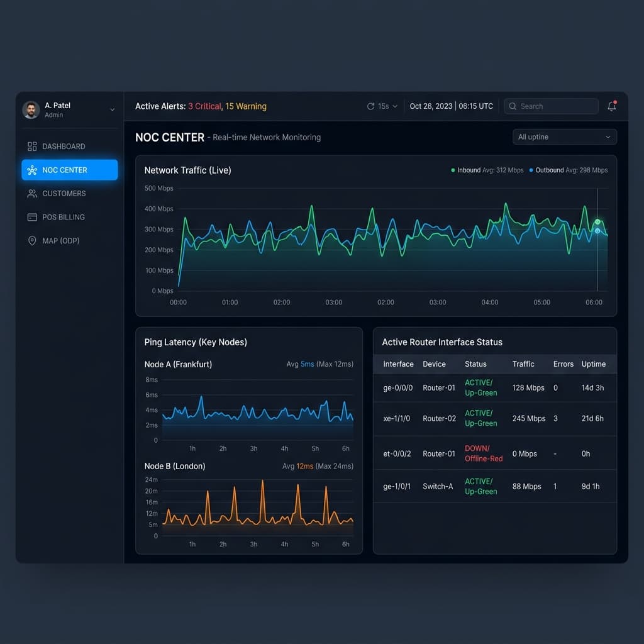Sort by the Status column header
Viewport: 644px width, 644px height.
coord(475,364)
